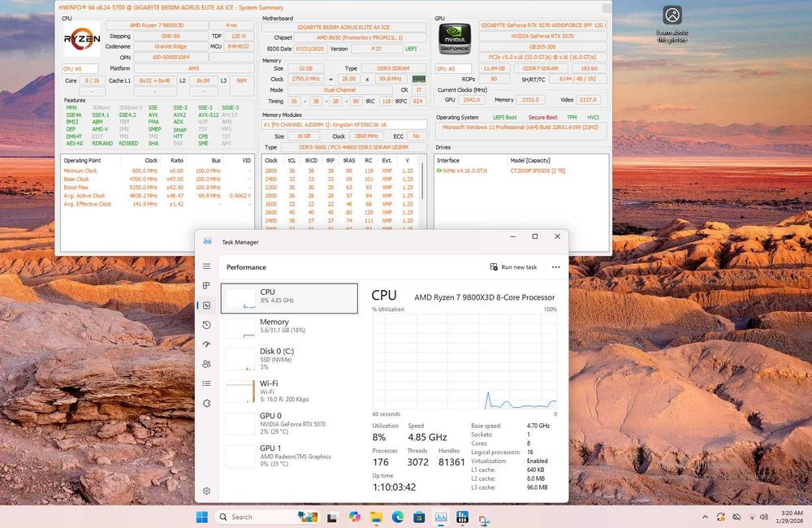Select the Wi-Fi performance entry
Screen dimensions: 812x528
click(289, 391)
